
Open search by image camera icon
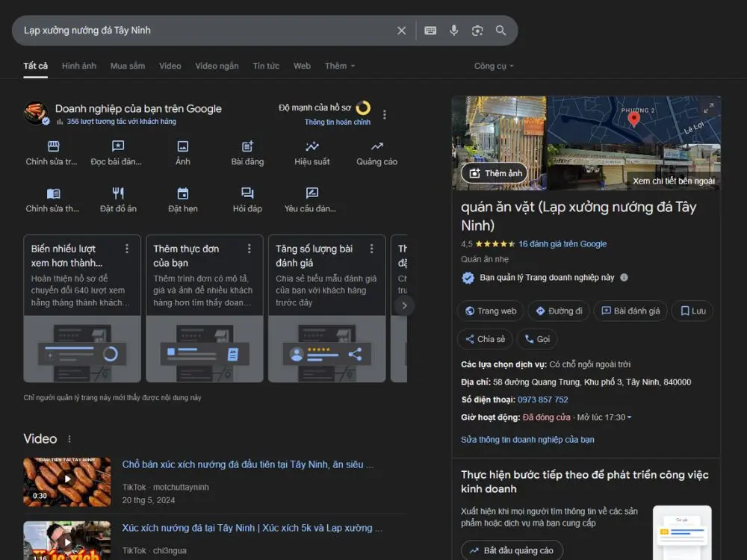click(477, 31)
